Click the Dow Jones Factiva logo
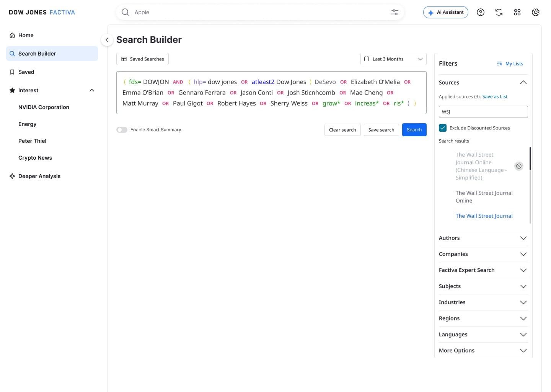This screenshot has width=551, height=392. pos(42,12)
